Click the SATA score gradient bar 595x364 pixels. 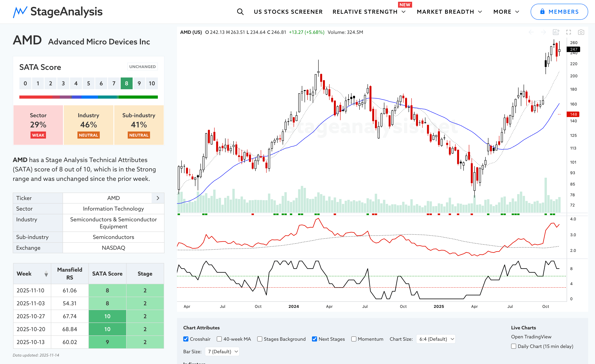pos(88,97)
